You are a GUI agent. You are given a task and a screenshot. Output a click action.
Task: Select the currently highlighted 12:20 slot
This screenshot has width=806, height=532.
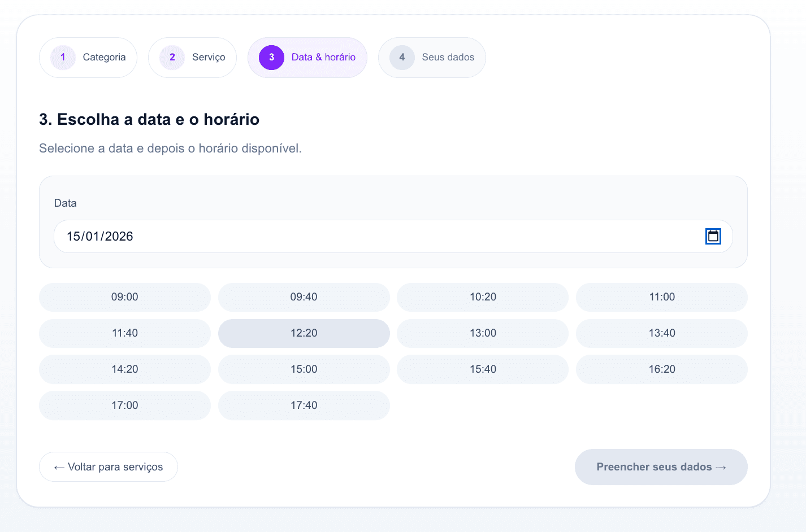pyautogui.click(x=304, y=333)
